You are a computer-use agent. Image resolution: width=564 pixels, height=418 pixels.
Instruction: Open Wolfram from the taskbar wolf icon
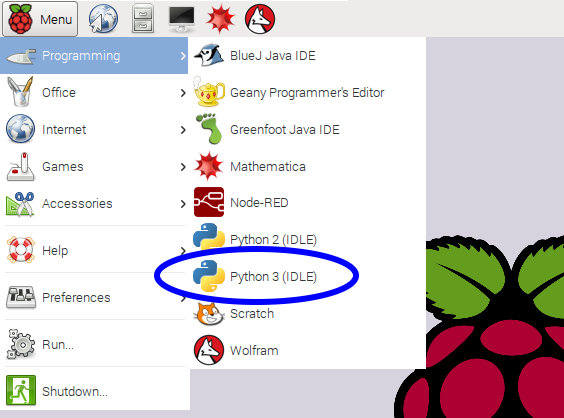[x=260, y=19]
